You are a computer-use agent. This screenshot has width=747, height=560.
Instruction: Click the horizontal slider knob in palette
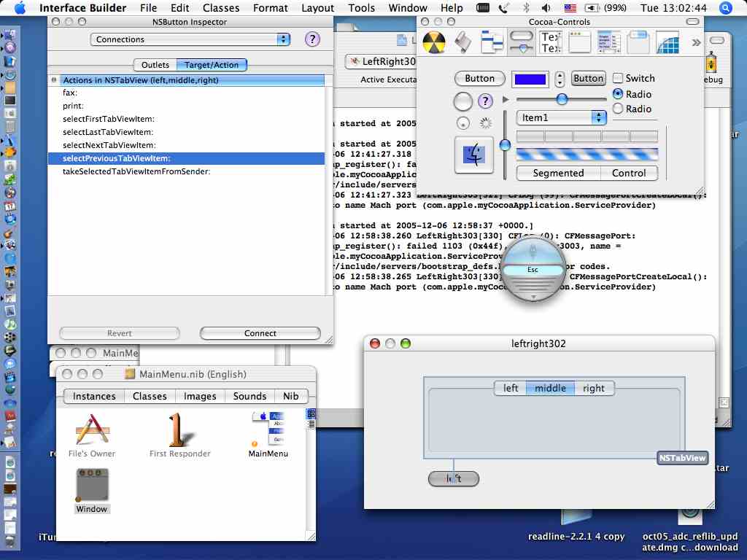(562, 98)
